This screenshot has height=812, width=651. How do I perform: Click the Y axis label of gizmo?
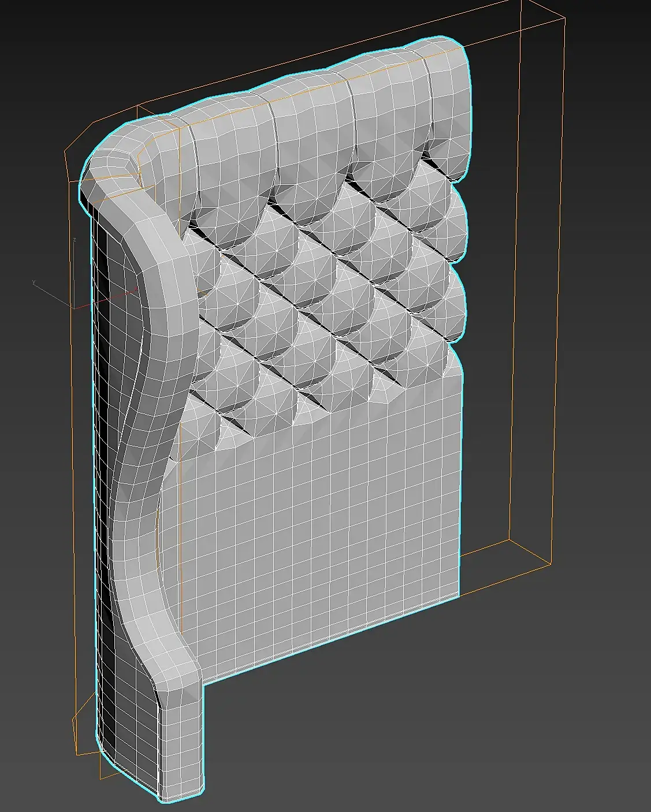[34, 282]
